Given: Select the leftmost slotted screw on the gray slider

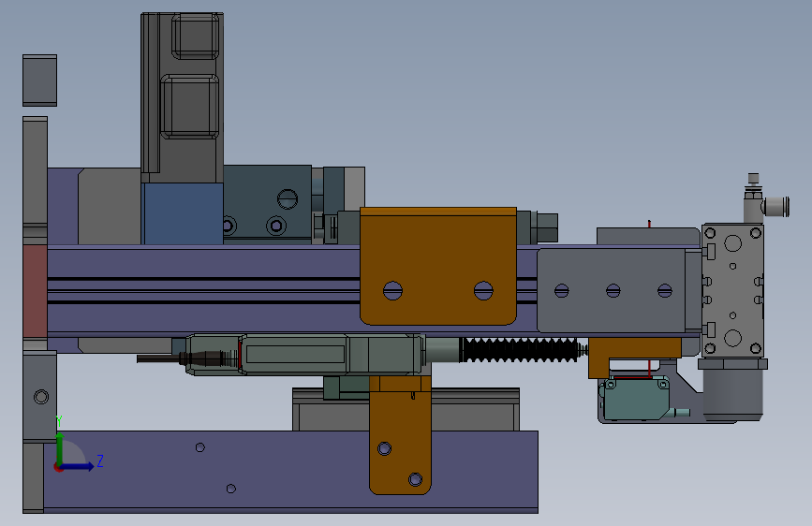Looking at the screenshot, I should [x=561, y=290].
